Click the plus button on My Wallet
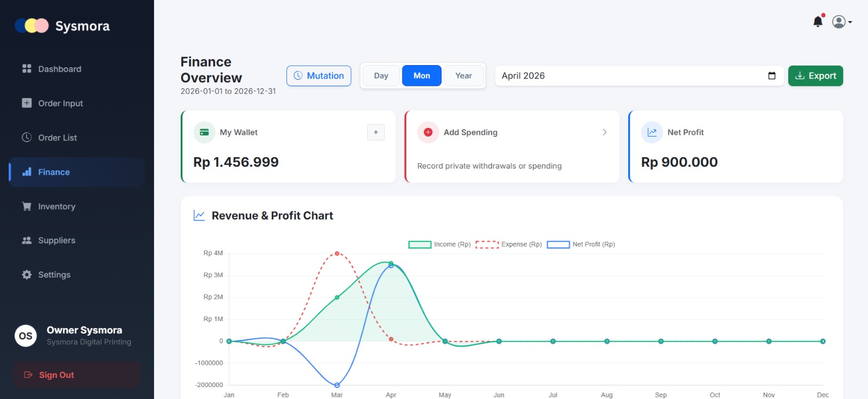The image size is (868, 399). click(376, 132)
